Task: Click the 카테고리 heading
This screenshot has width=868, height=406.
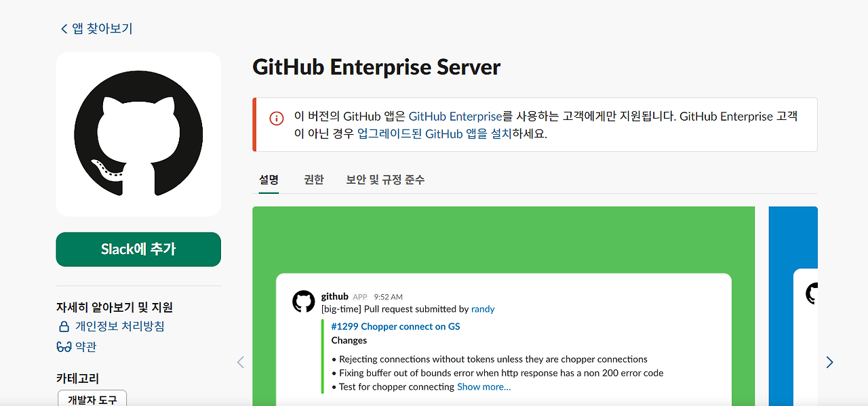Action: (x=78, y=378)
